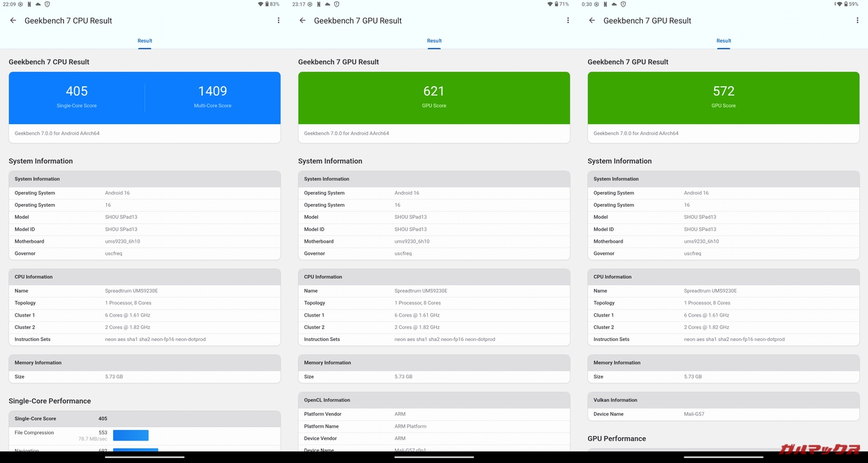The width and height of the screenshot is (868, 463).
Task: Tap Wi-Fi icon beside 59% battery
Action: pos(840,4)
